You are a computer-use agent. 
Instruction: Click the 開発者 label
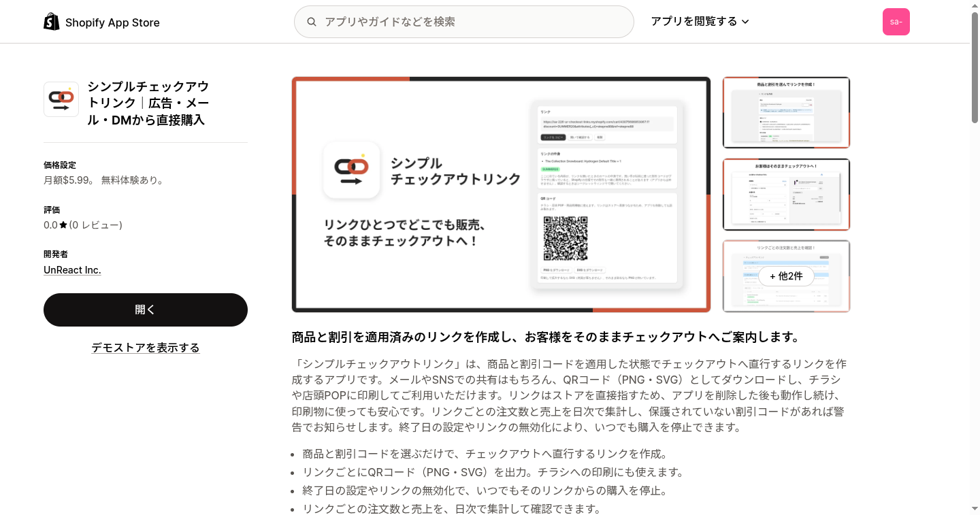56,254
